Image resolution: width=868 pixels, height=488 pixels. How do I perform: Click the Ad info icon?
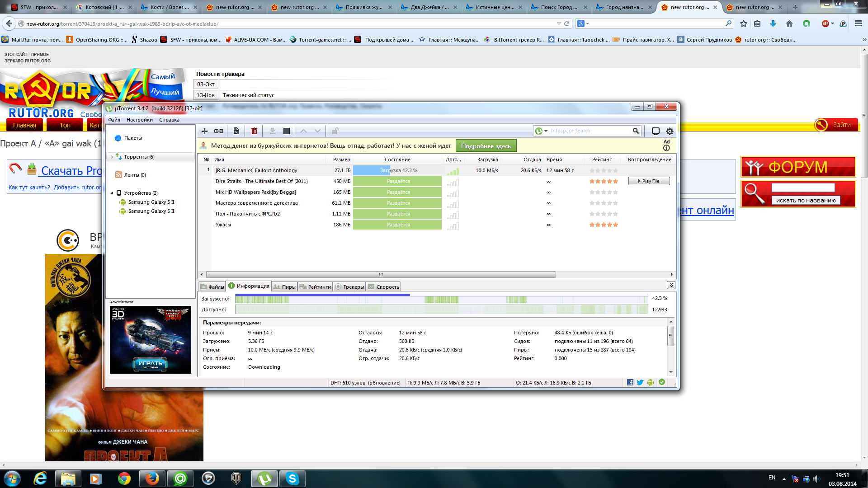coord(666,148)
